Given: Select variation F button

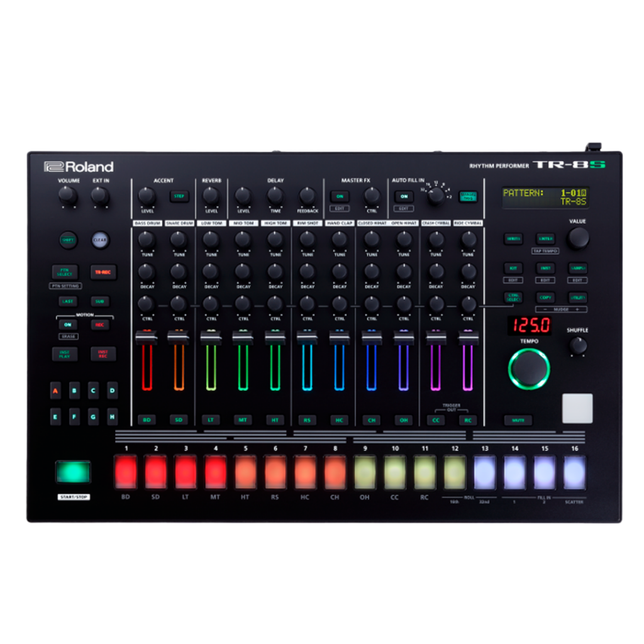Looking at the screenshot, I should pyautogui.click(x=74, y=416).
